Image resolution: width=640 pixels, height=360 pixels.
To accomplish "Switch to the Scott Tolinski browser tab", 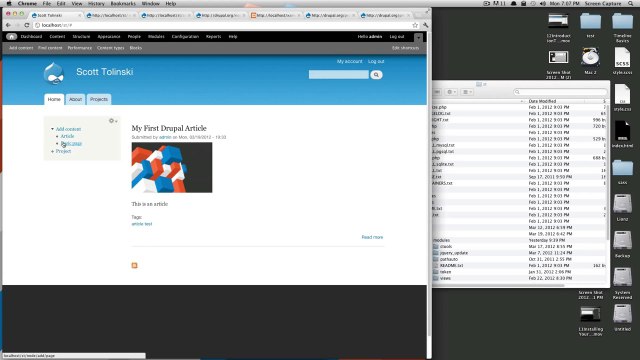I will [56, 15].
